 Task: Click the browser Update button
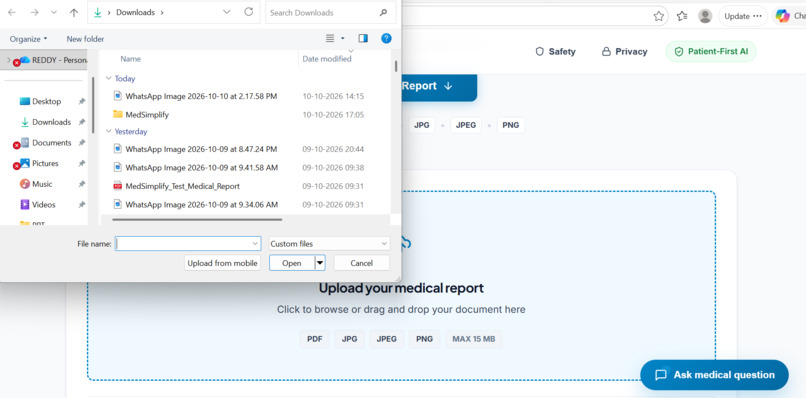point(742,16)
